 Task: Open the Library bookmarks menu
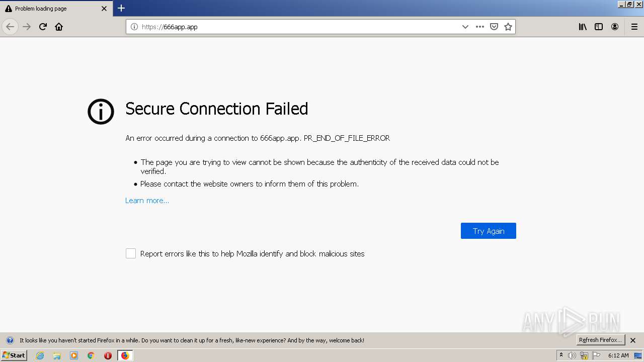pyautogui.click(x=583, y=27)
